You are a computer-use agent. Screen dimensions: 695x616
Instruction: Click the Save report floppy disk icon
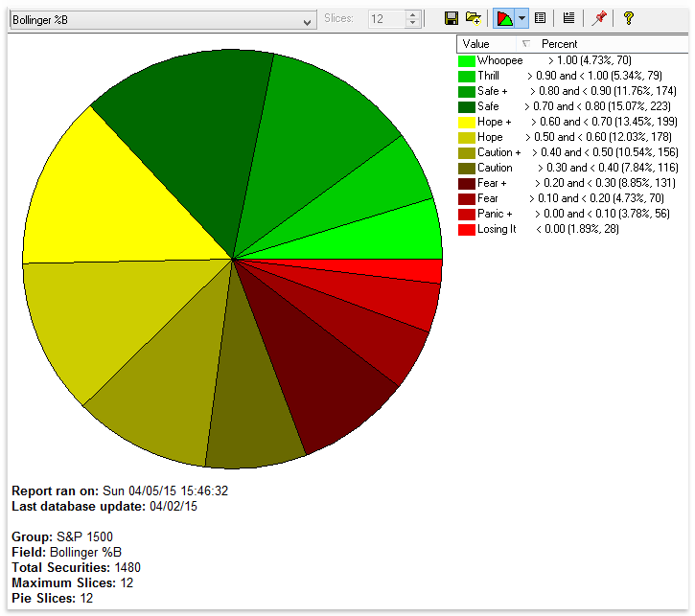[451, 18]
